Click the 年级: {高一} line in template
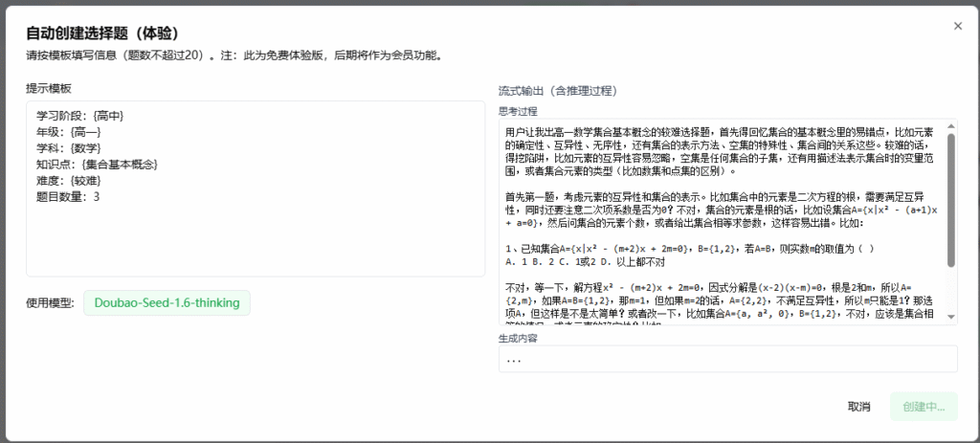 (x=68, y=132)
